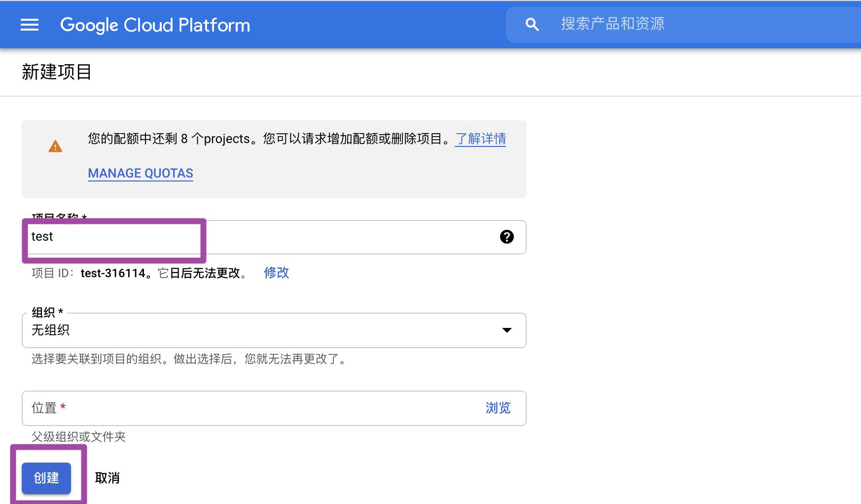Screen dimensions: 861x504
Task: Click the organization dropdown arrow
Action: 507,330
